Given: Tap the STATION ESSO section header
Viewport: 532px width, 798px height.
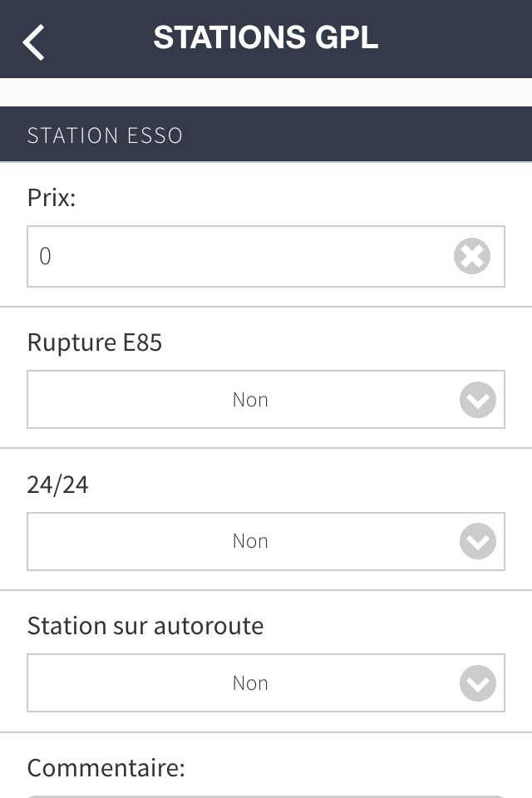Looking at the screenshot, I should coord(266,135).
